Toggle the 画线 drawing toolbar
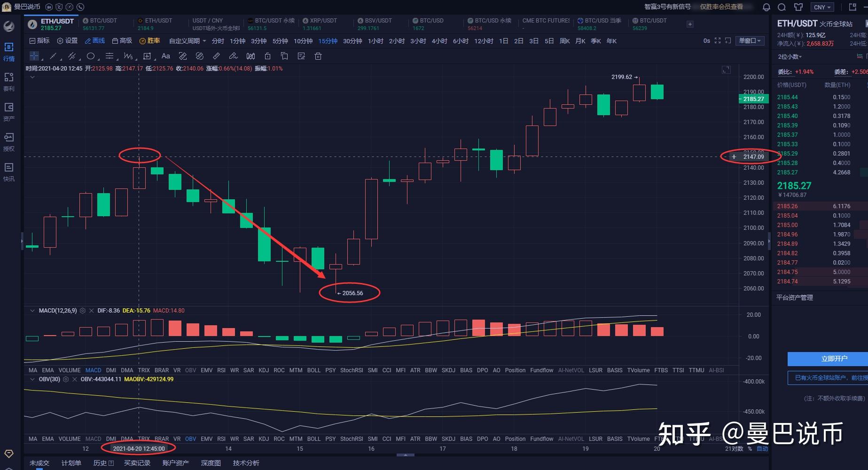868x470 pixels. tap(95, 41)
